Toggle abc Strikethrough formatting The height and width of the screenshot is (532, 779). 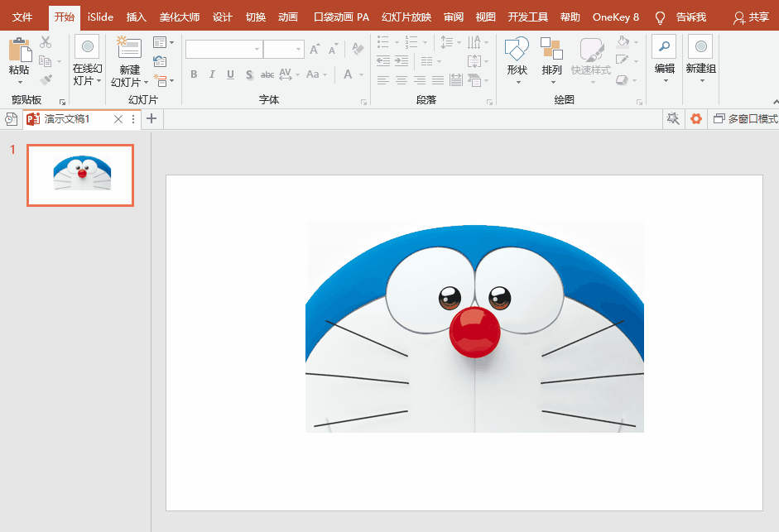point(267,75)
